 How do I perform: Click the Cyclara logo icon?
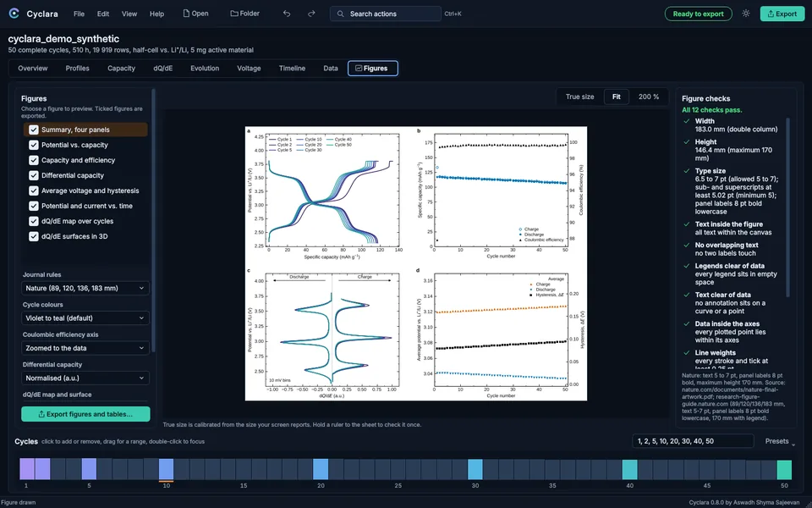14,14
